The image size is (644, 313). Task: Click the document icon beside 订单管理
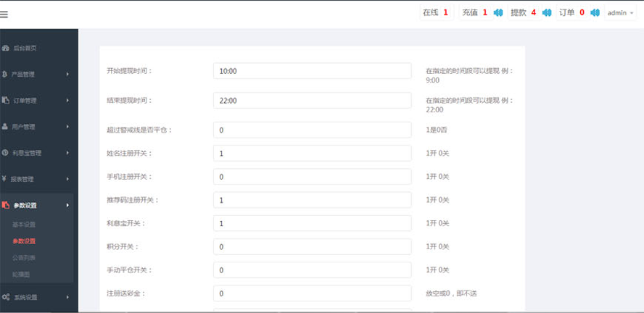tap(5, 100)
